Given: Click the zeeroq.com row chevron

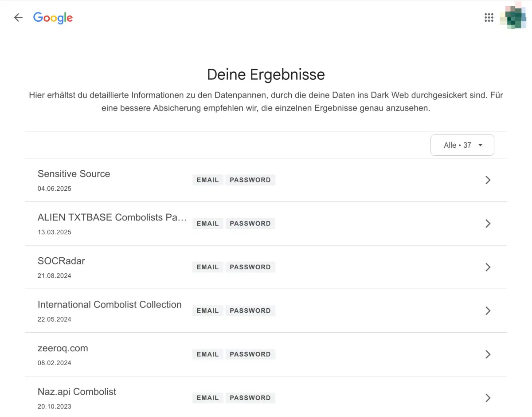Looking at the screenshot, I should (488, 354).
